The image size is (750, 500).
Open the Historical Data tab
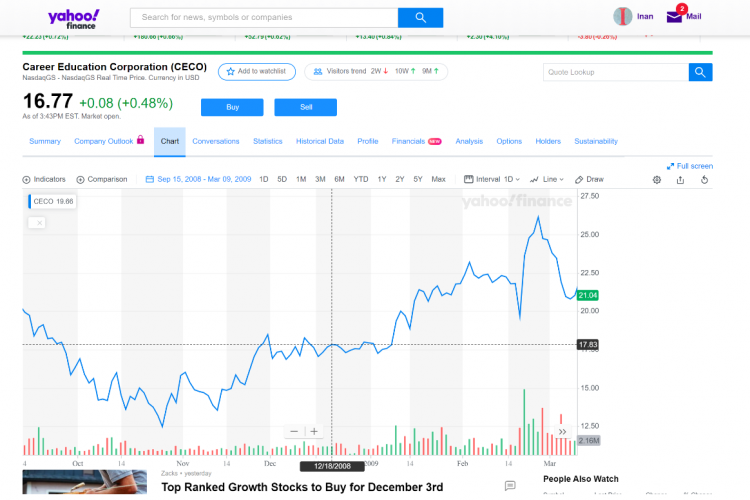(320, 141)
